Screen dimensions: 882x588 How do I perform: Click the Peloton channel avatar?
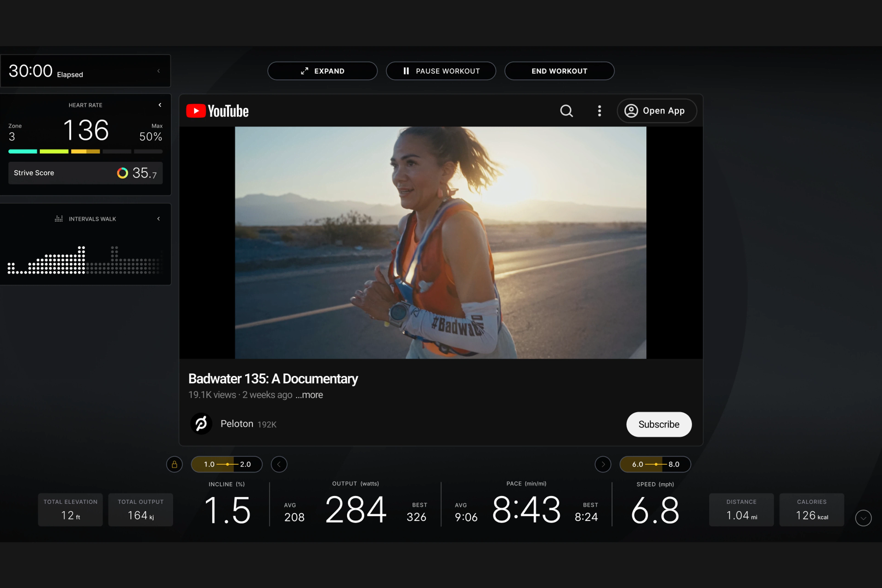[x=201, y=424]
